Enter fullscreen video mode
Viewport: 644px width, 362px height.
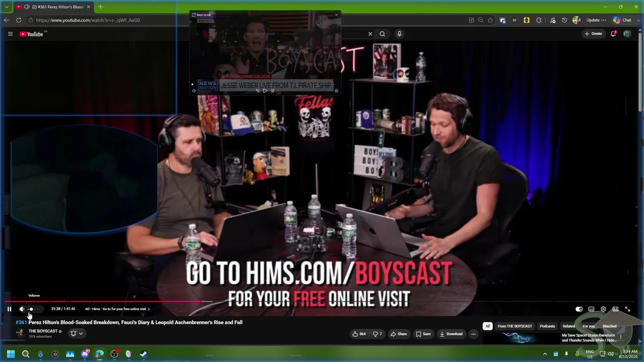coord(627,309)
